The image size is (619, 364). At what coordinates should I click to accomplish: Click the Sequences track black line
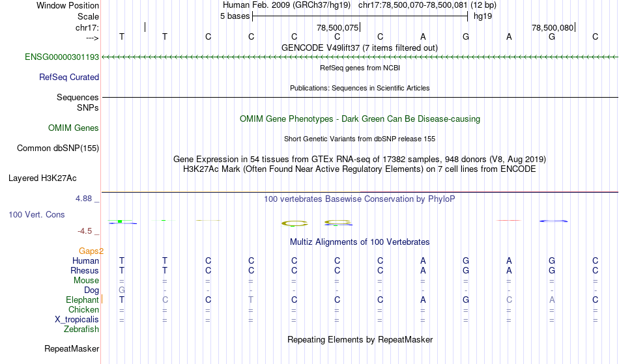pyautogui.click(x=360, y=97)
